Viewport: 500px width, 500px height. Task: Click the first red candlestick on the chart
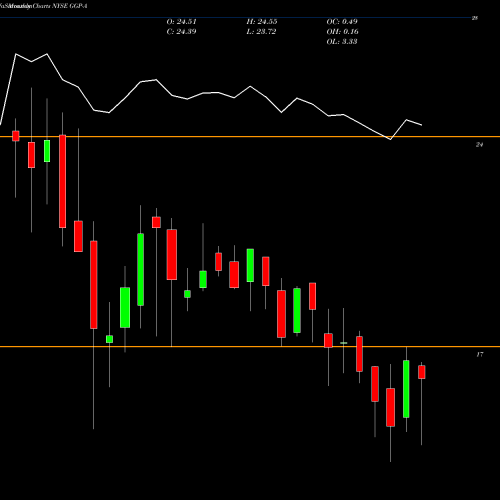click(16, 136)
